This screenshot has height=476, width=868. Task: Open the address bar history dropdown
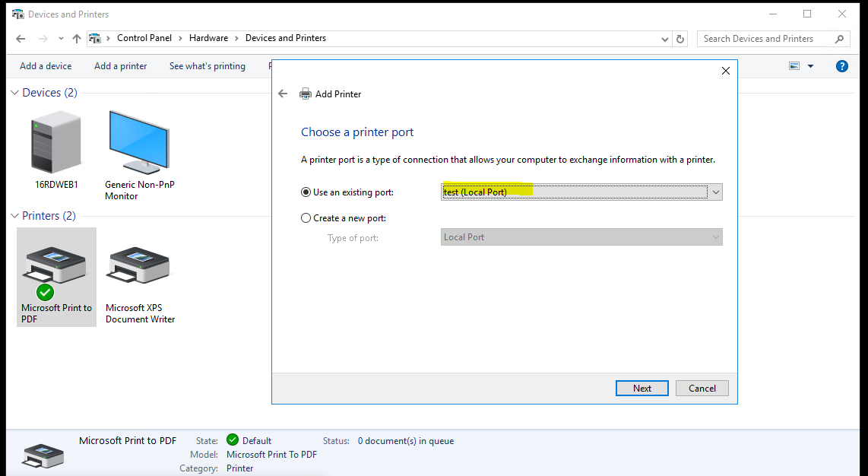pos(664,38)
